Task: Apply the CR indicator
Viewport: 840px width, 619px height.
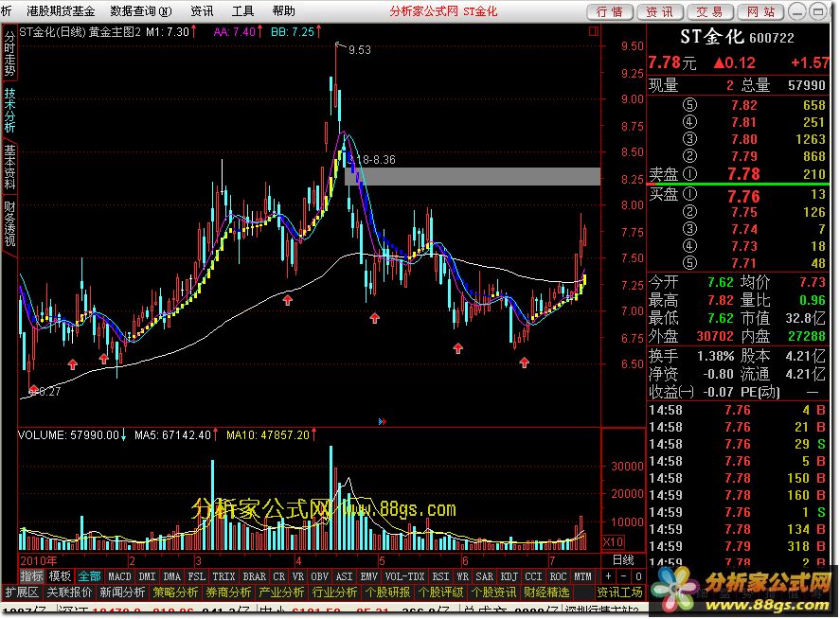Action: pyautogui.click(x=279, y=576)
